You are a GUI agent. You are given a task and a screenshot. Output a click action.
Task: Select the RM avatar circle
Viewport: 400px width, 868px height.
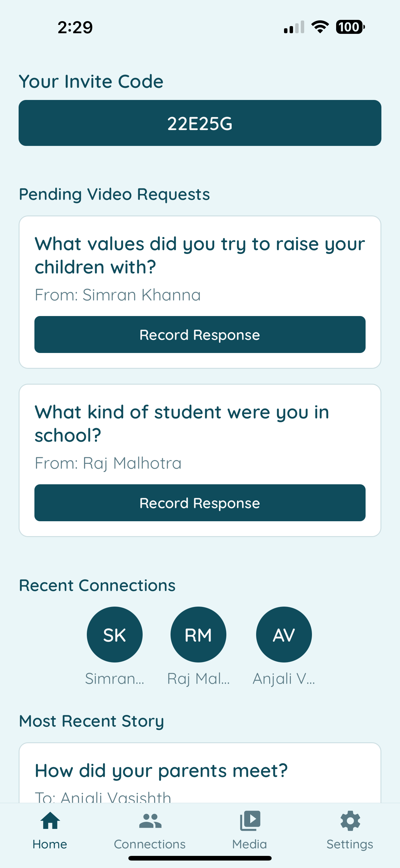[x=198, y=635]
